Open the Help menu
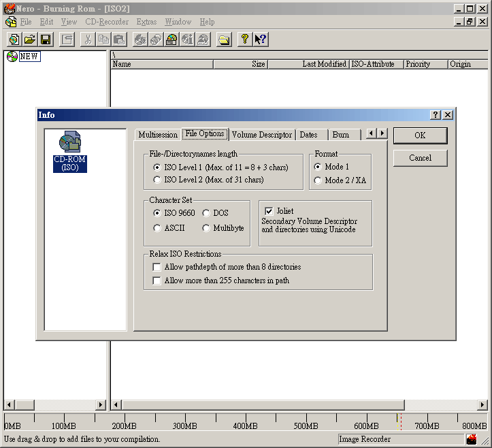Image resolution: width=492 pixels, height=448 pixels. tap(207, 22)
